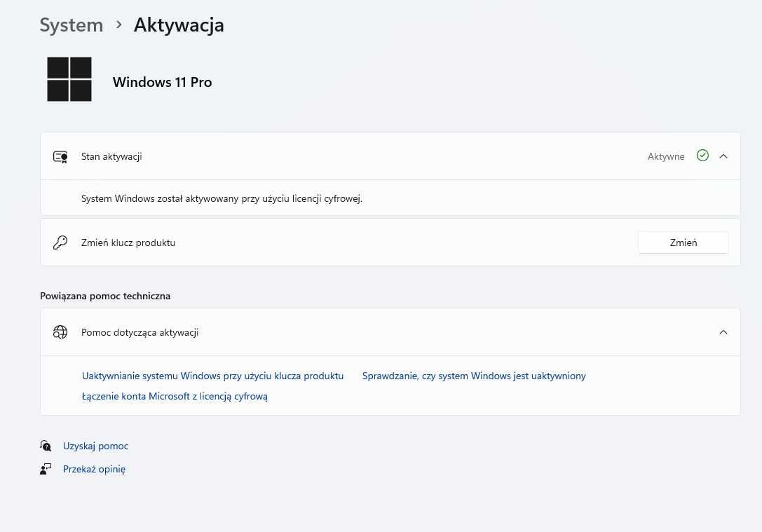The image size is (762, 532).
Task: Collapse the Pomoc dotycząca aktywacji chevron
Action: pyautogui.click(x=723, y=332)
